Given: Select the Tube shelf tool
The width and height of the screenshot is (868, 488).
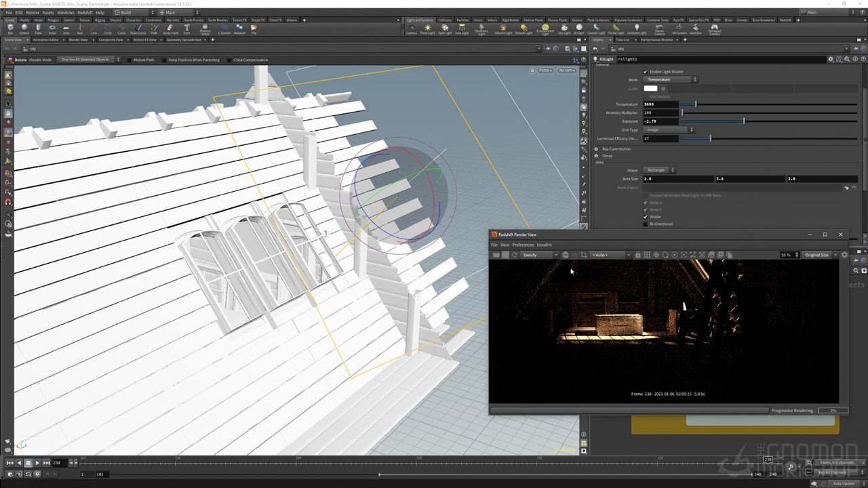Looking at the screenshot, I should [x=38, y=29].
